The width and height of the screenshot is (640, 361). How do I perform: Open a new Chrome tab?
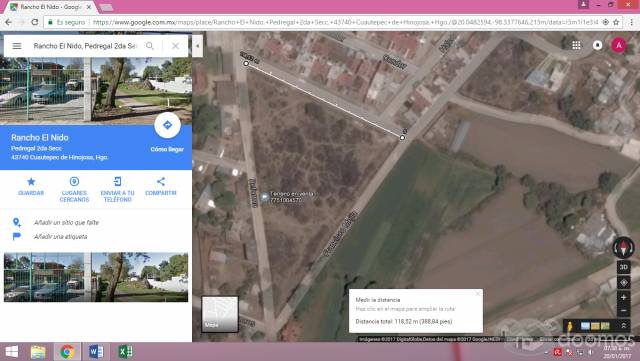click(x=107, y=7)
